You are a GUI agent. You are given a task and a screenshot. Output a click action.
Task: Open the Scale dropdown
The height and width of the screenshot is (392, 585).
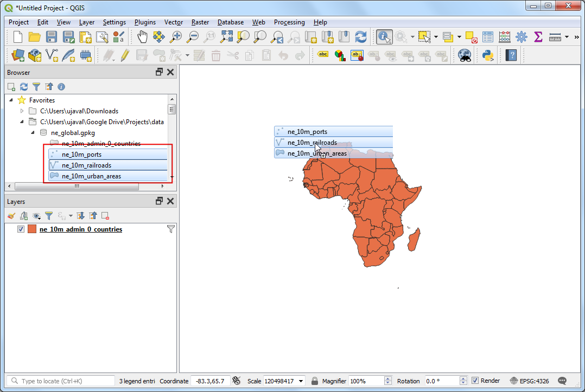(301, 381)
